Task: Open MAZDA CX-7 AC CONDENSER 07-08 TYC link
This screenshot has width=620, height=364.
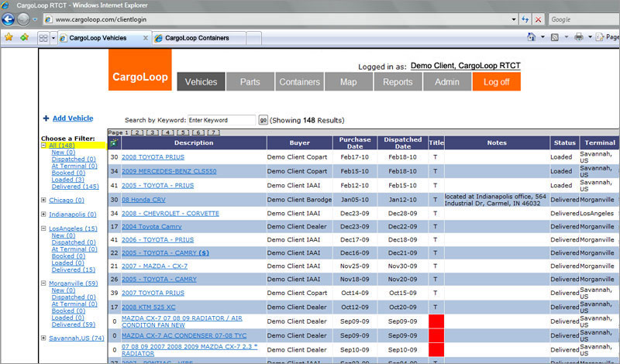Action: pyautogui.click(x=184, y=335)
